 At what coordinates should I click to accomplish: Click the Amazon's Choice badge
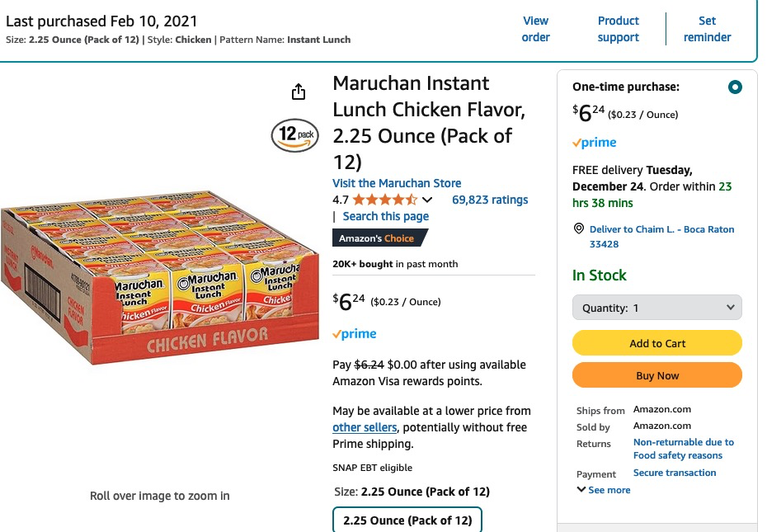[x=379, y=238]
